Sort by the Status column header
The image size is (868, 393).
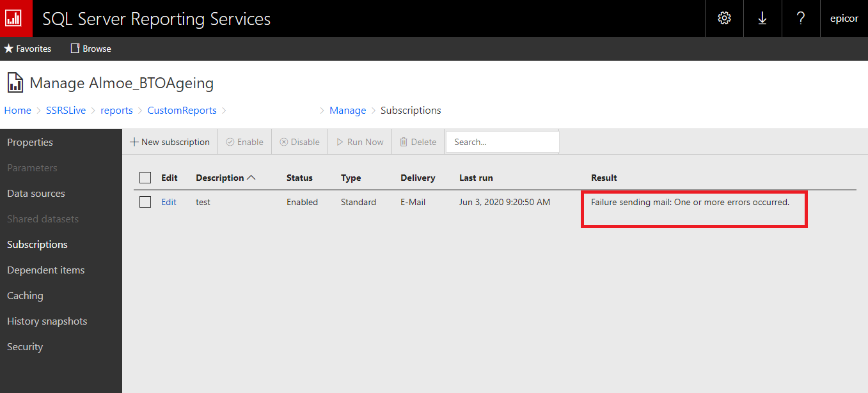click(x=299, y=178)
